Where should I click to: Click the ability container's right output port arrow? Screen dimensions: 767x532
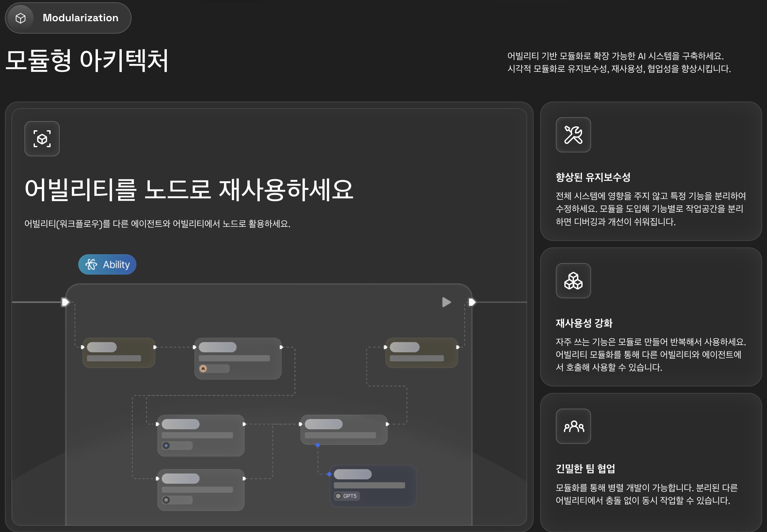[472, 302]
